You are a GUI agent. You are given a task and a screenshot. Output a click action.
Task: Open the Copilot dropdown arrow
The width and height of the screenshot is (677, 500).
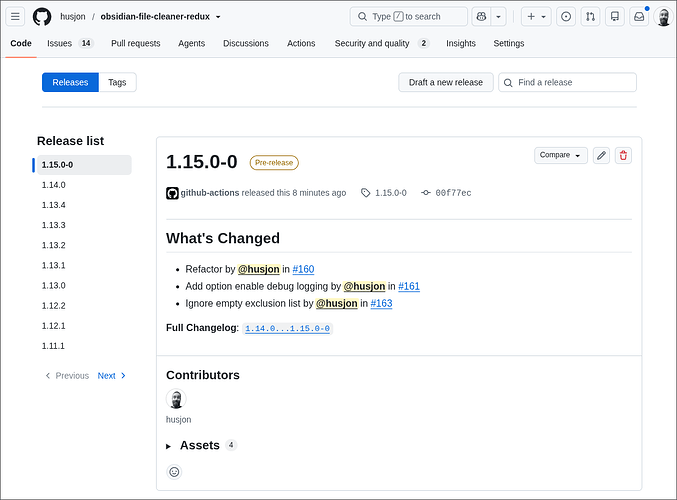(x=498, y=17)
